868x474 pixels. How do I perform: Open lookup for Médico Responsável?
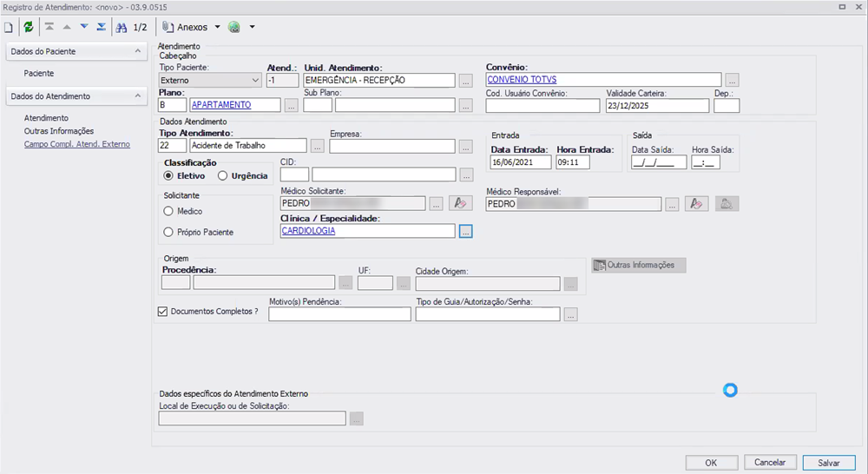(672, 204)
